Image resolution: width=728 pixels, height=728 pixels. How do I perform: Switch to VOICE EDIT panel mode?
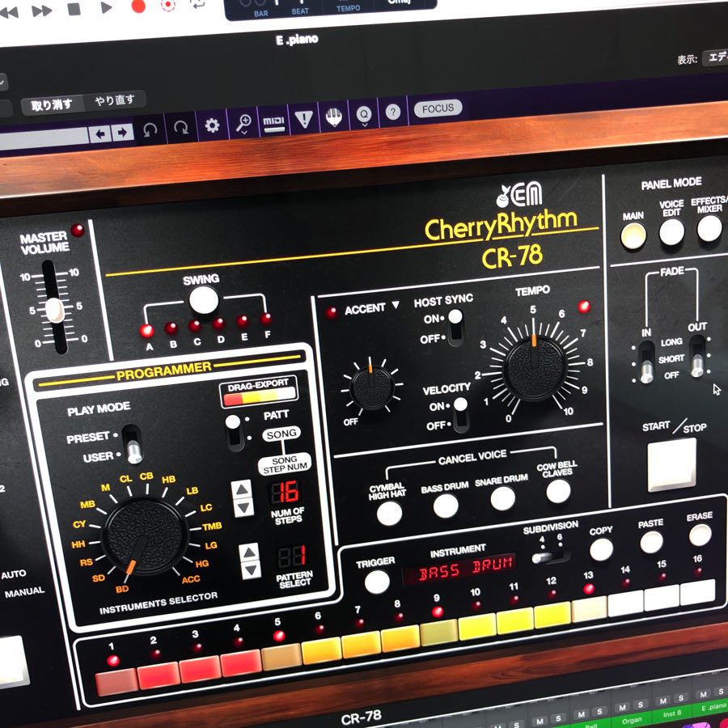click(671, 231)
